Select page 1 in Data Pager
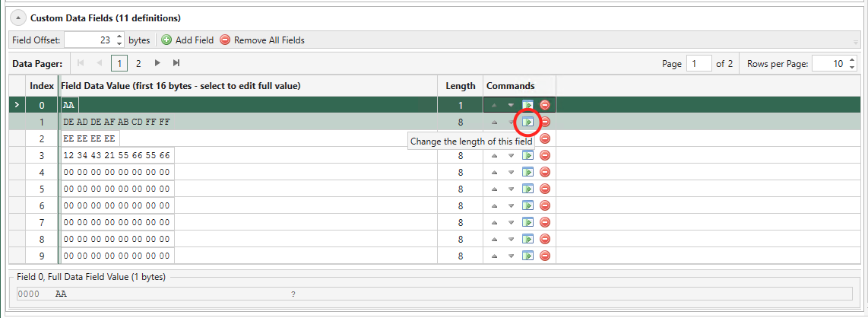 coord(119,64)
